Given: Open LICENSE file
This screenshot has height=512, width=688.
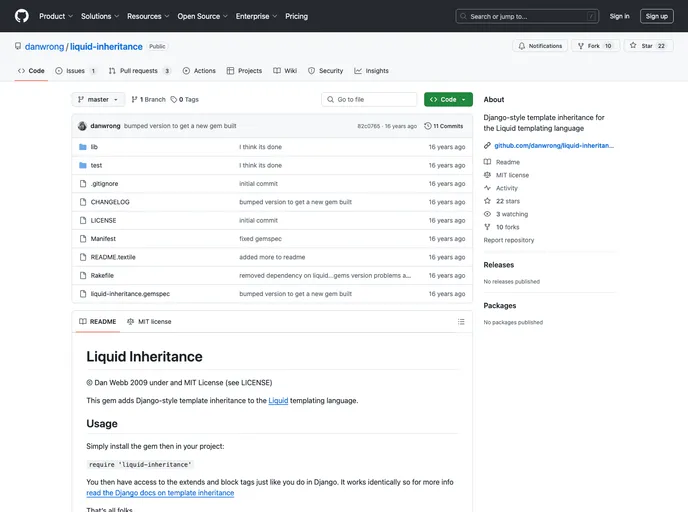Looking at the screenshot, I should pyautogui.click(x=103, y=221).
